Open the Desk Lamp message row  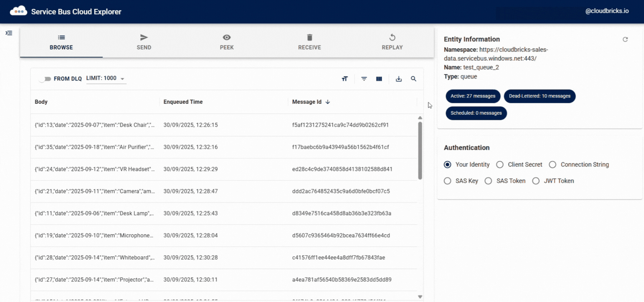pyautogui.click(x=224, y=213)
